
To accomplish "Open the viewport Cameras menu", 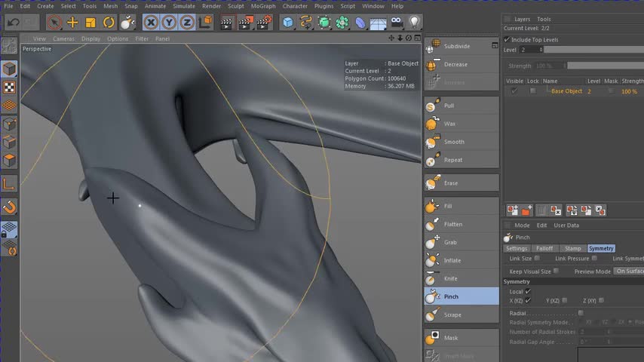I will tap(63, 38).
